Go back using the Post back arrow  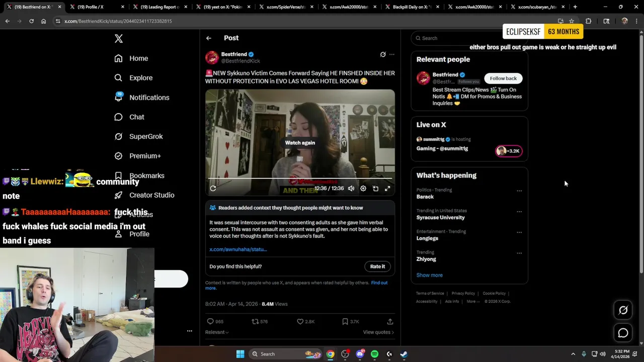click(x=209, y=38)
